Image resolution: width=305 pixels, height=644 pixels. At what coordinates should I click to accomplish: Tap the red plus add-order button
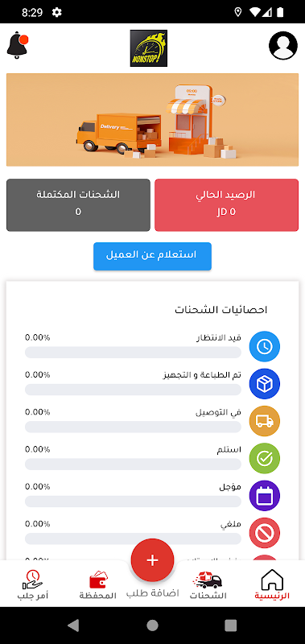point(152,560)
